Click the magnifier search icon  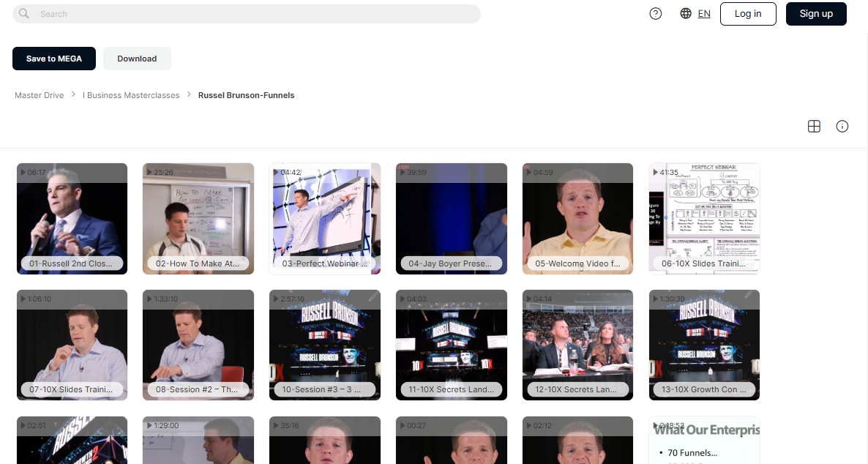point(24,13)
